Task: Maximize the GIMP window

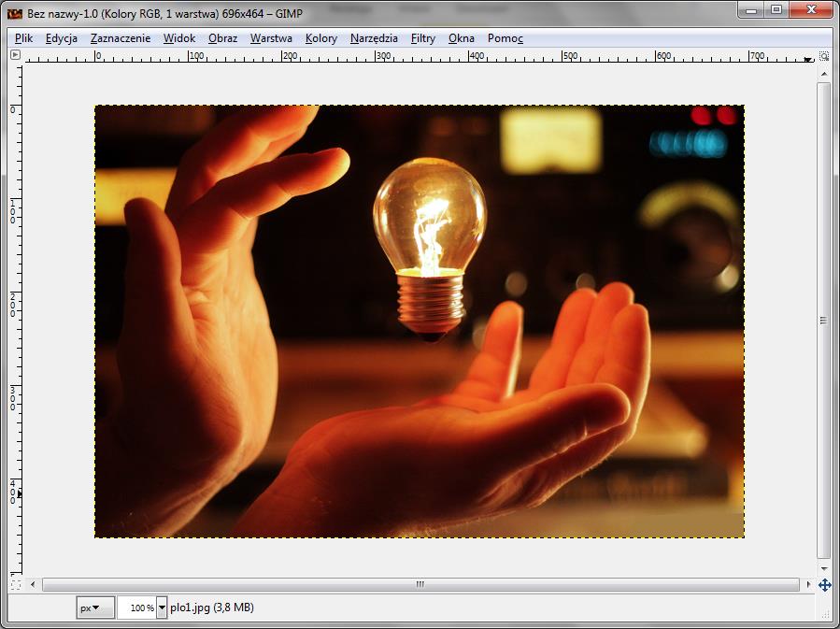Action: [x=776, y=10]
